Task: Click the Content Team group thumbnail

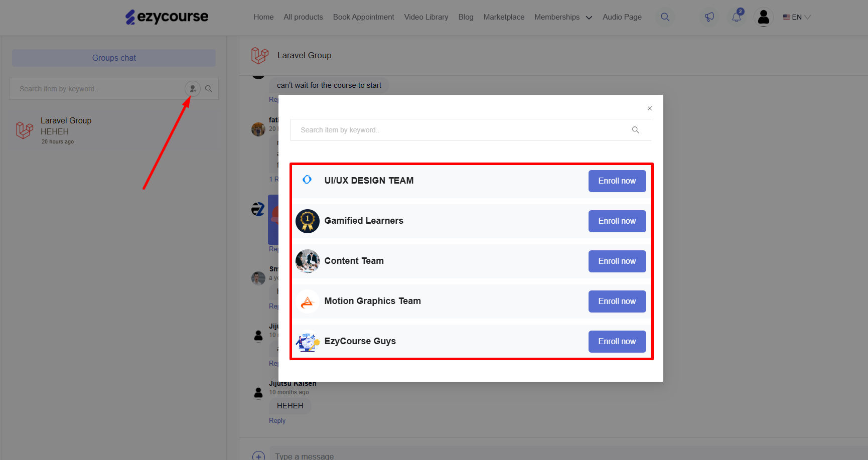Action: (x=308, y=261)
